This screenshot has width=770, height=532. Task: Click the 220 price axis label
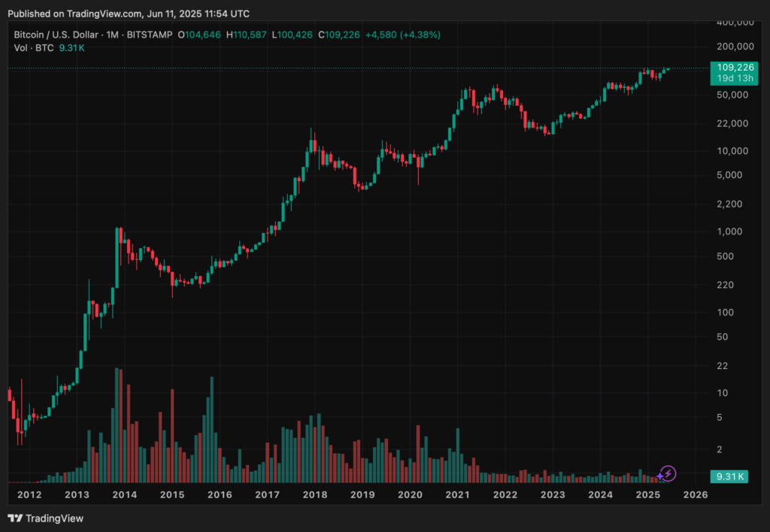(x=726, y=285)
